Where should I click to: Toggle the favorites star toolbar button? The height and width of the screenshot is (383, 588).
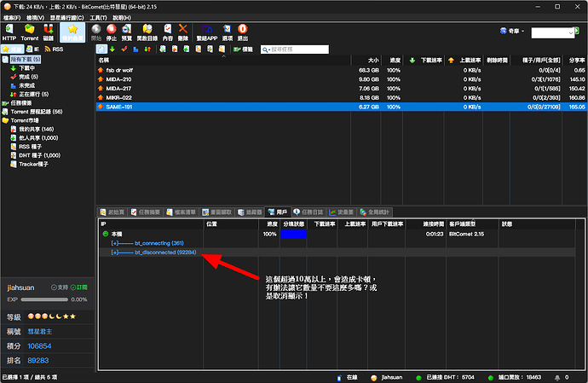[72, 32]
